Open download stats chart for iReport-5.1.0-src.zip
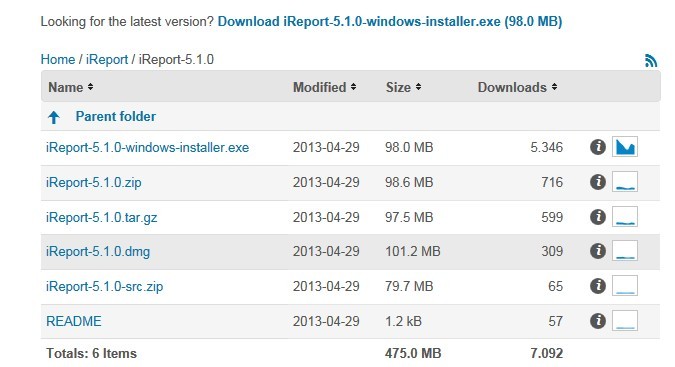This screenshot has width=675, height=367. pos(625,286)
